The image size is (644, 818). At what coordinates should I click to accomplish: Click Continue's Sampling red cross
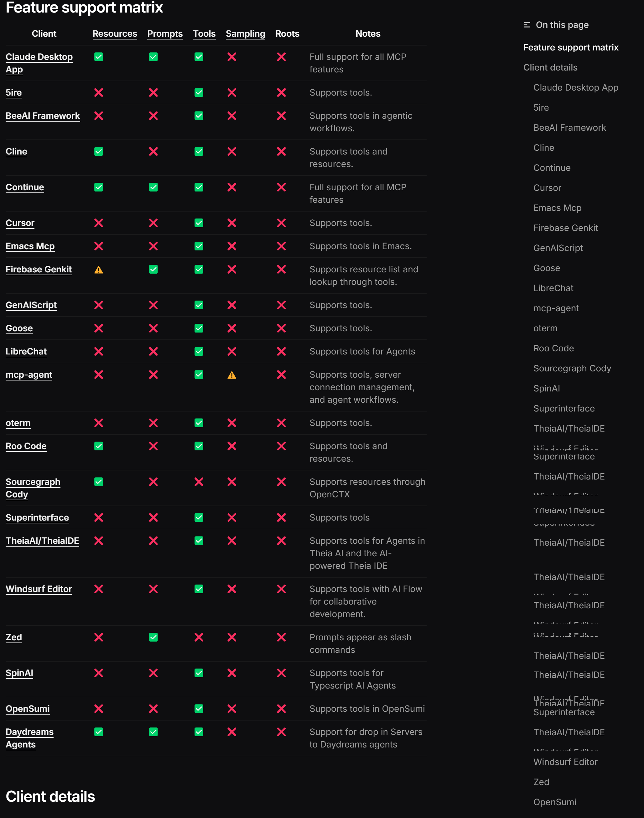pos(231,187)
